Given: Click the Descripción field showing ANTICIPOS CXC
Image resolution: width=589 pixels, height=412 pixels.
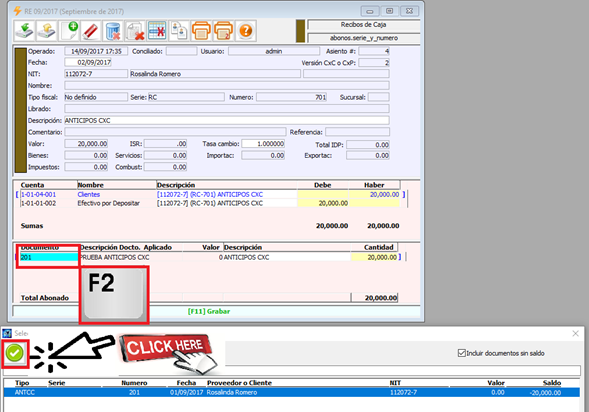Looking at the screenshot, I should [227, 121].
